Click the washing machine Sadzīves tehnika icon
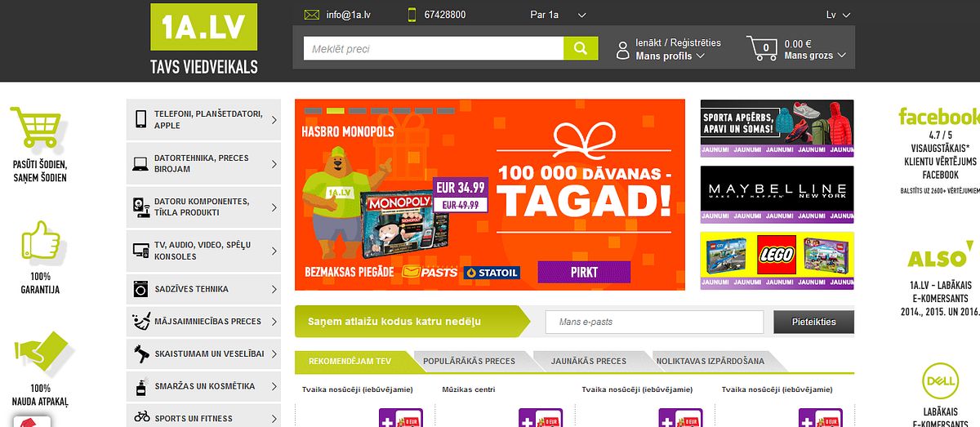This screenshot has height=427, width=980. click(140, 289)
